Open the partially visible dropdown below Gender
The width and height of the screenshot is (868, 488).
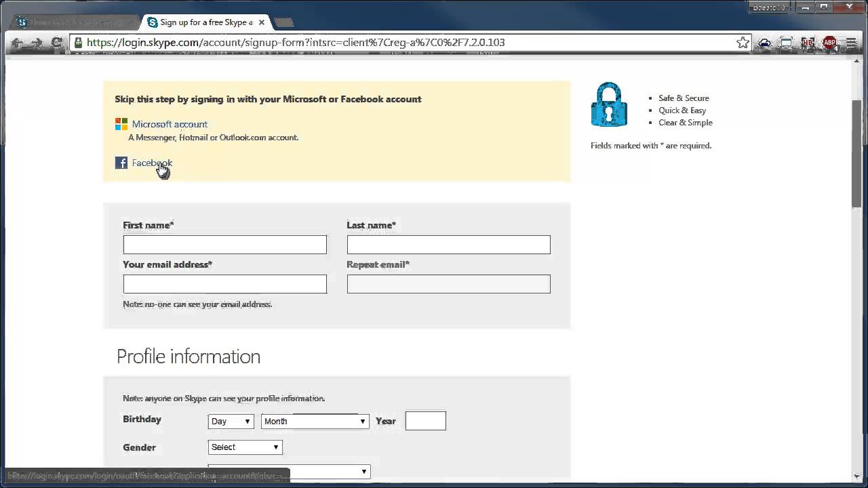[290, 472]
